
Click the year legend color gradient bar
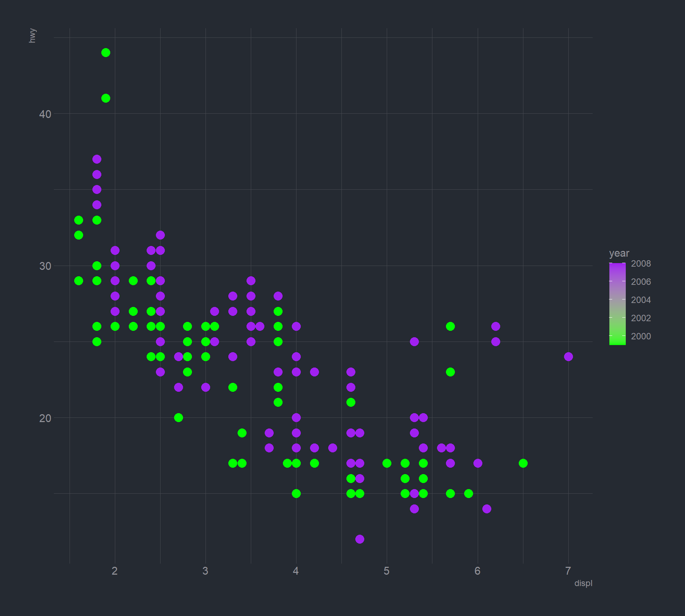[x=617, y=304]
